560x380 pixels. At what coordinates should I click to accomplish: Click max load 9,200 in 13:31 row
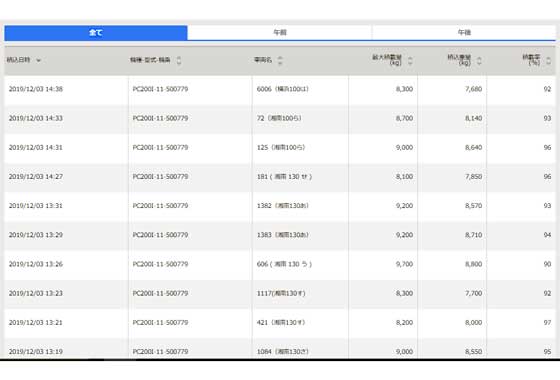[x=404, y=206]
